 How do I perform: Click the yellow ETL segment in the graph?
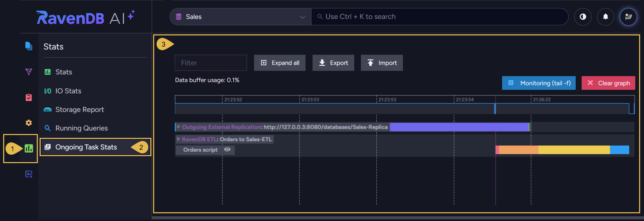(574, 150)
